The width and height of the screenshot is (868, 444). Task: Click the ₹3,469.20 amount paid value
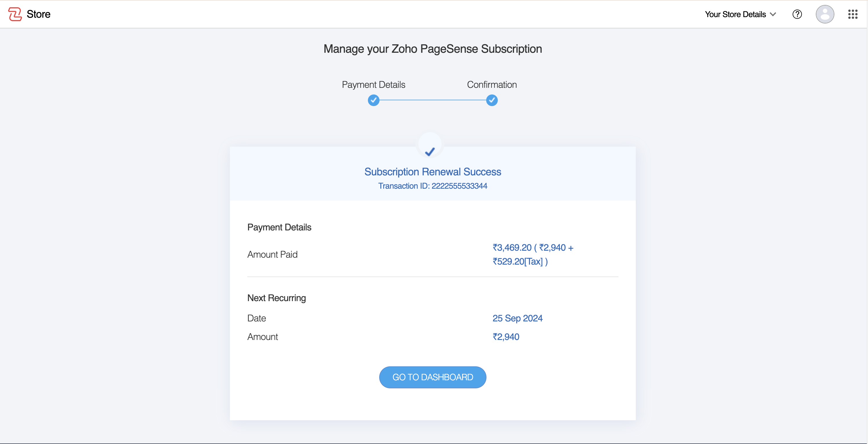(512, 248)
